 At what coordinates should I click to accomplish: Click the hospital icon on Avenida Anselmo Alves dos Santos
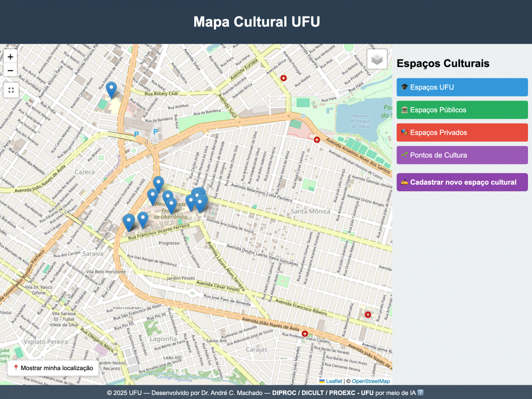pos(317,140)
